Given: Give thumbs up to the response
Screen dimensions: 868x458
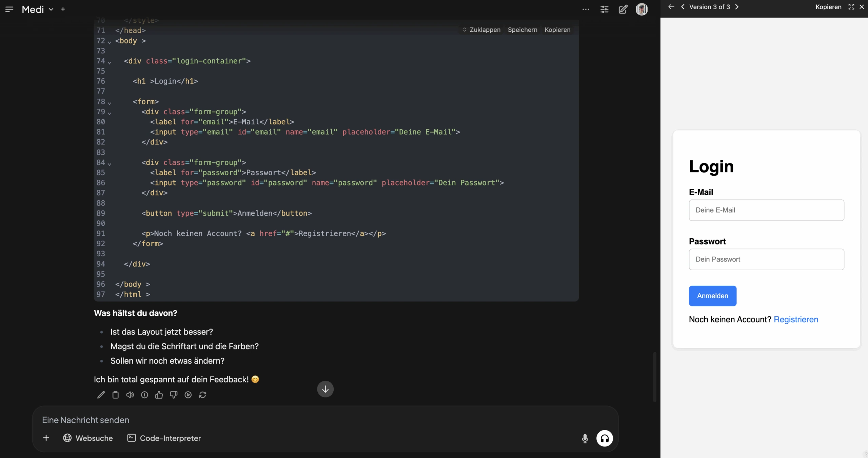Looking at the screenshot, I should [159, 395].
